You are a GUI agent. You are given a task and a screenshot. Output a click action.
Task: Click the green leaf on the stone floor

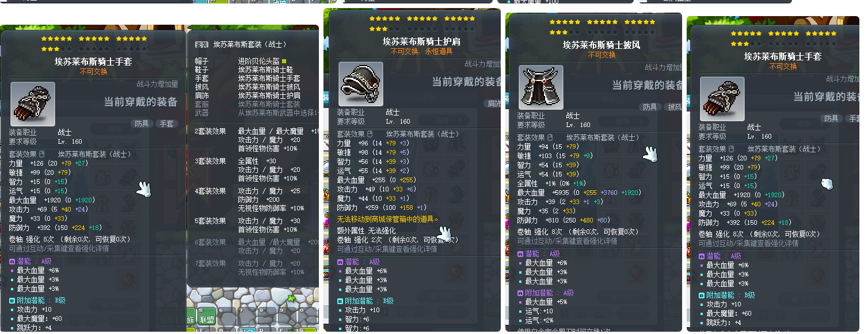pos(291,298)
